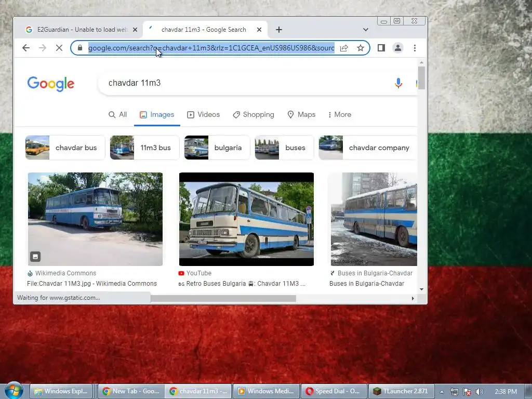Select the All search results tab
This screenshot has width=532, height=399.
coord(118,115)
